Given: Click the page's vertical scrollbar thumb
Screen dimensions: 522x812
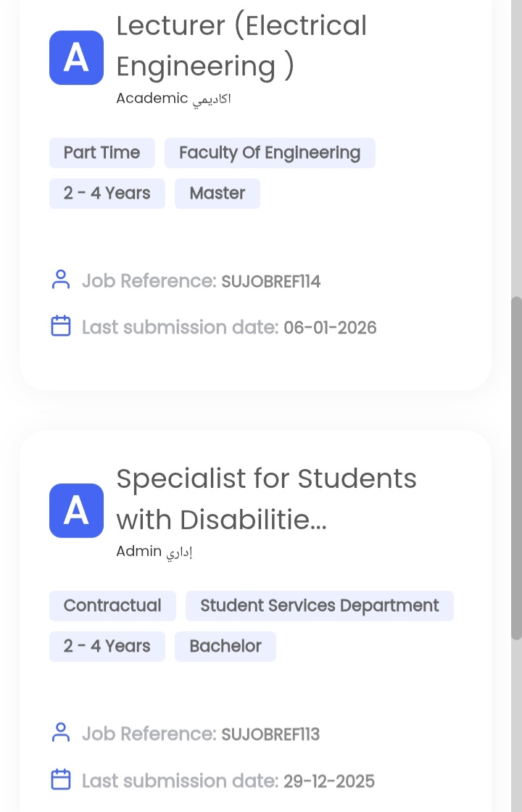Looking at the screenshot, I should 516,468.
